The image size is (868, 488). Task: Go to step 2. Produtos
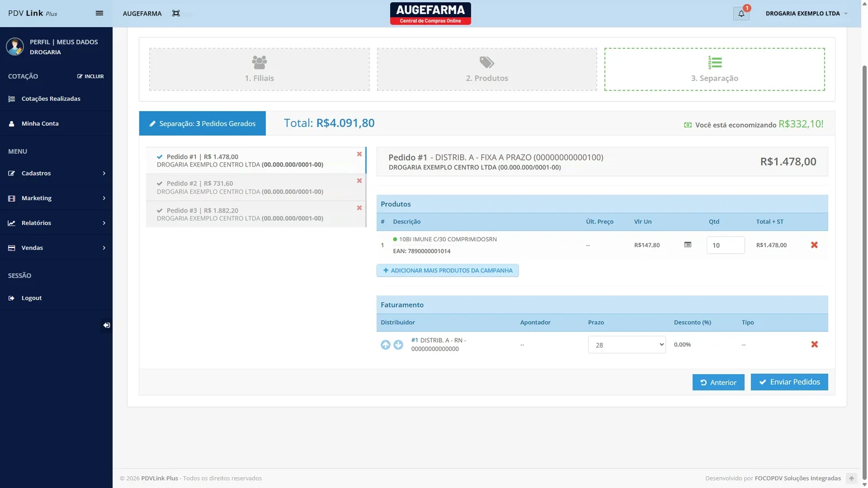(x=487, y=69)
